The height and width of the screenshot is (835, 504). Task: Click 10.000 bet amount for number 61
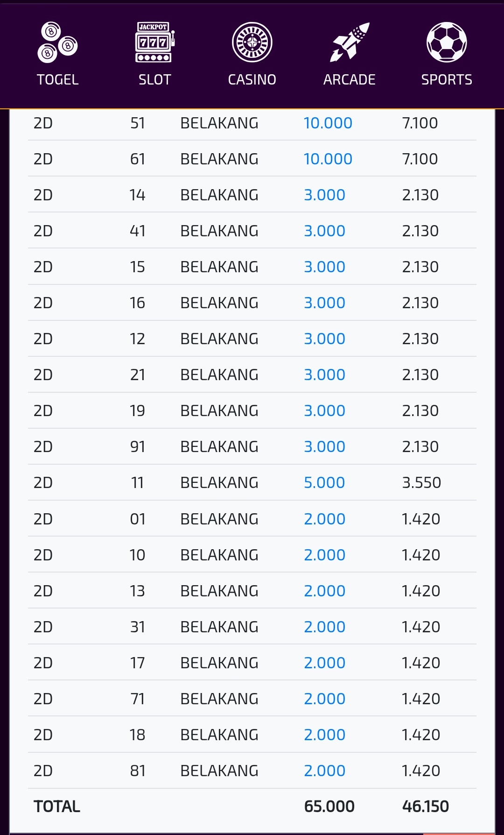click(x=328, y=159)
